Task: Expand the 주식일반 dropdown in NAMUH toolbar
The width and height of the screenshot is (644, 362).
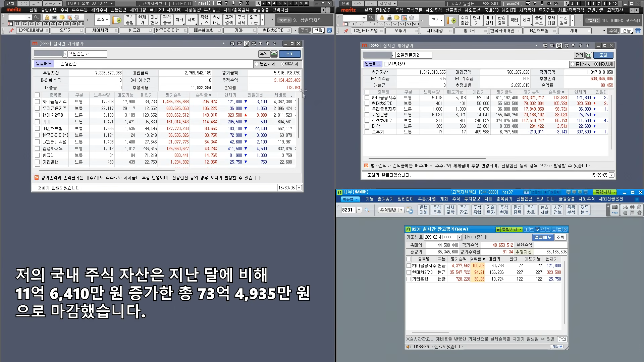Action: [x=401, y=210]
